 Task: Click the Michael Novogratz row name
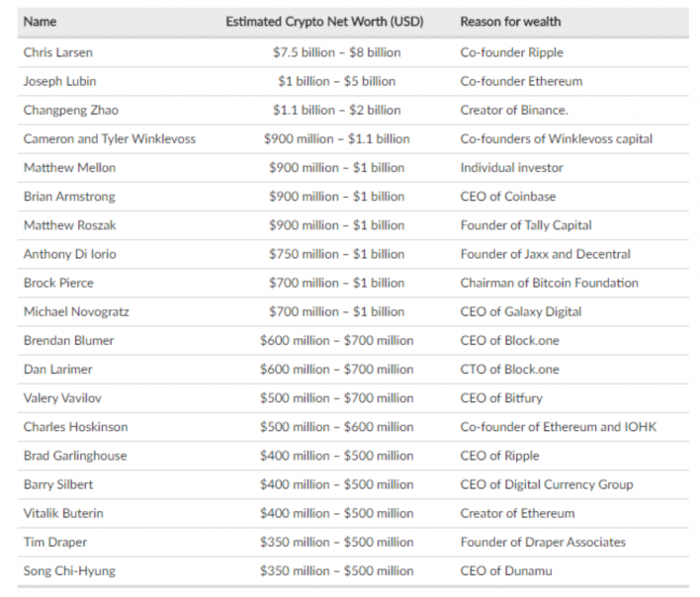[x=76, y=311]
